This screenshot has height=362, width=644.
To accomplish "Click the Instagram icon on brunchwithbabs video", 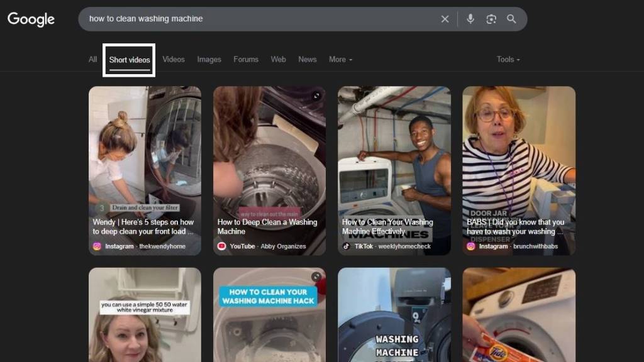I will (470, 246).
